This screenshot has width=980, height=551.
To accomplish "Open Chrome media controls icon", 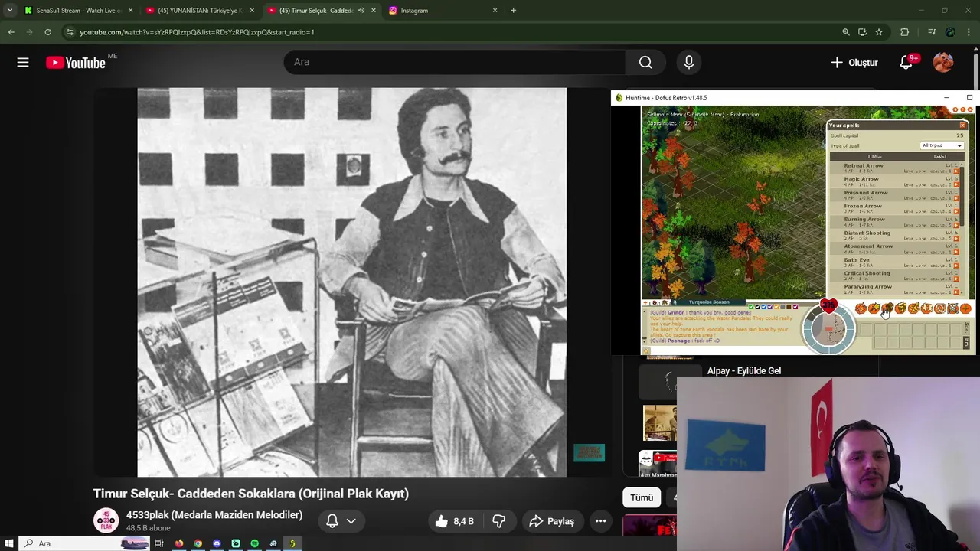I will coord(932,32).
